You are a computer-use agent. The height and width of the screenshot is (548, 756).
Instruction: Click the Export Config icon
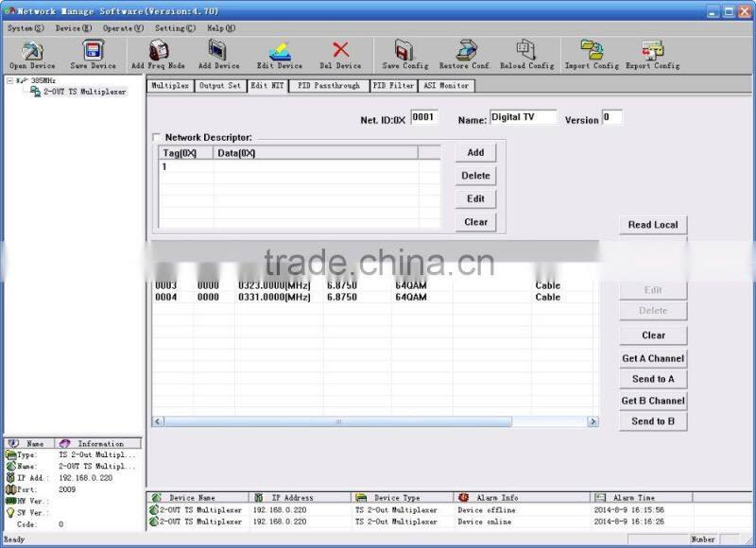(652, 54)
